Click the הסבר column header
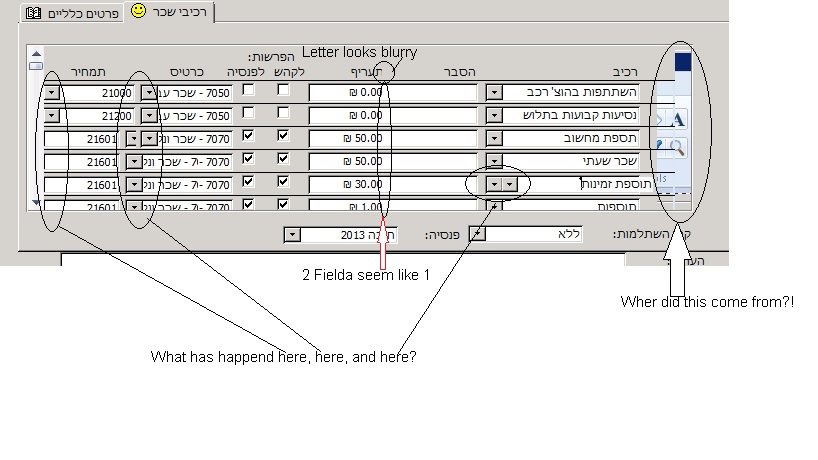Viewport: 818px width, 460px height. 460,72
